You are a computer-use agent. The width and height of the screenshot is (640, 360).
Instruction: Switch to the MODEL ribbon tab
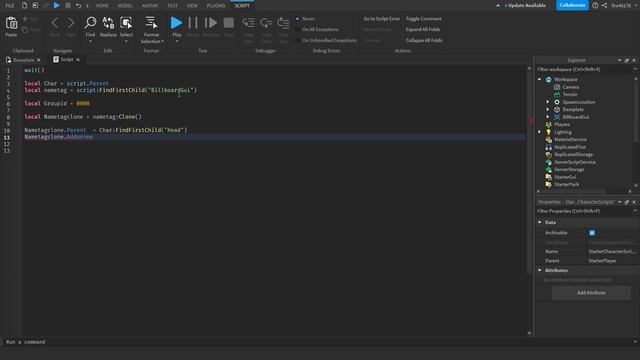(x=125, y=6)
